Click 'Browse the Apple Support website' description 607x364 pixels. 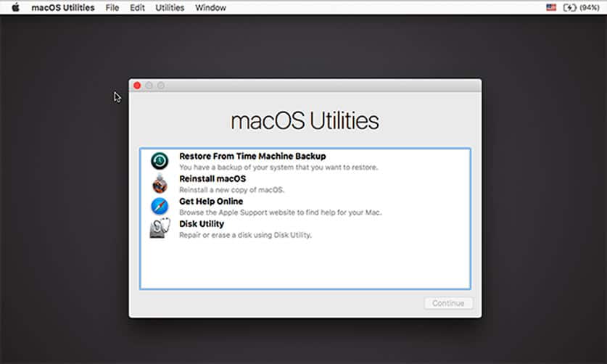click(x=281, y=212)
